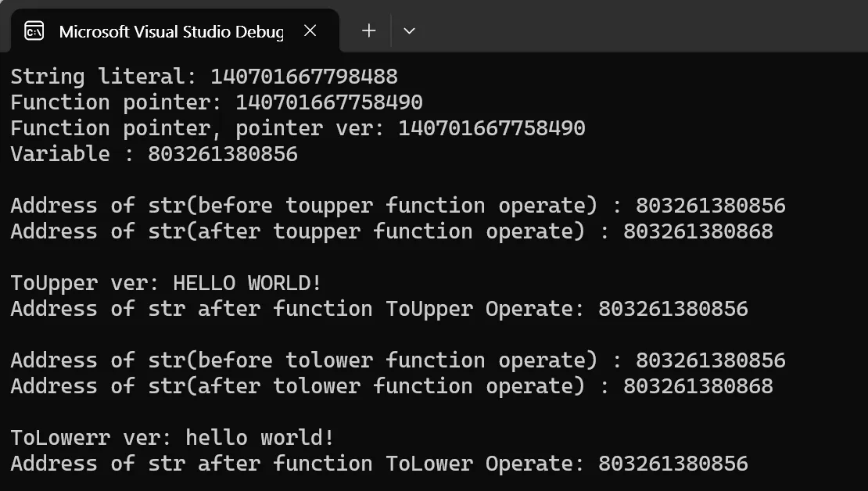Select the Microsoft Visual Studio Debug tab
The image size is (868, 491).
[x=170, y=31]
